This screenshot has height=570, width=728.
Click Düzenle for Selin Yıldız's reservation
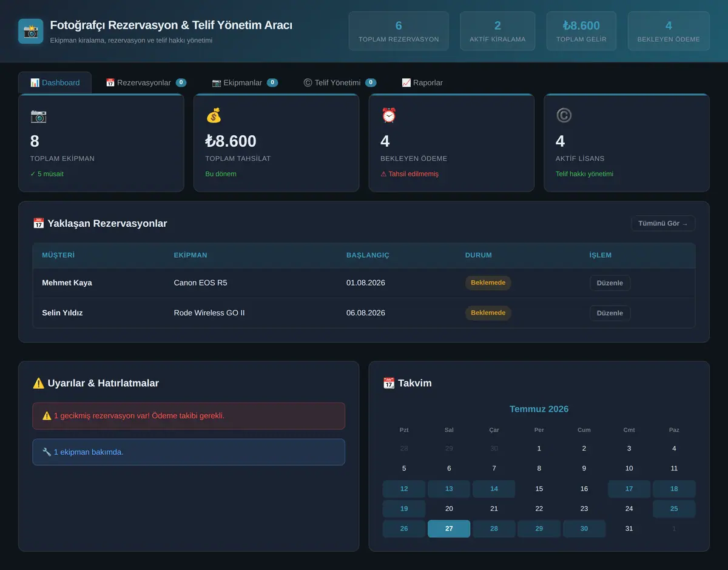(x=610, y=313)
